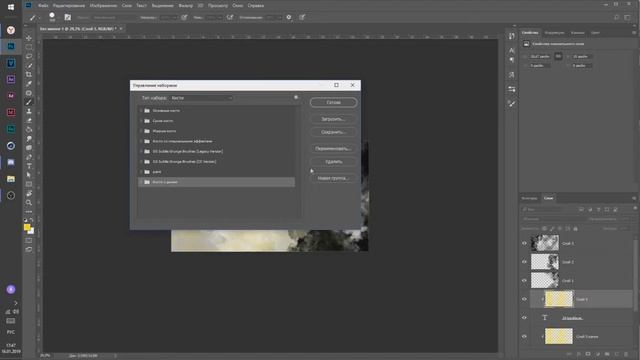Select the Move tool
This screenshot has width=640, height=360.
[29, 38]
